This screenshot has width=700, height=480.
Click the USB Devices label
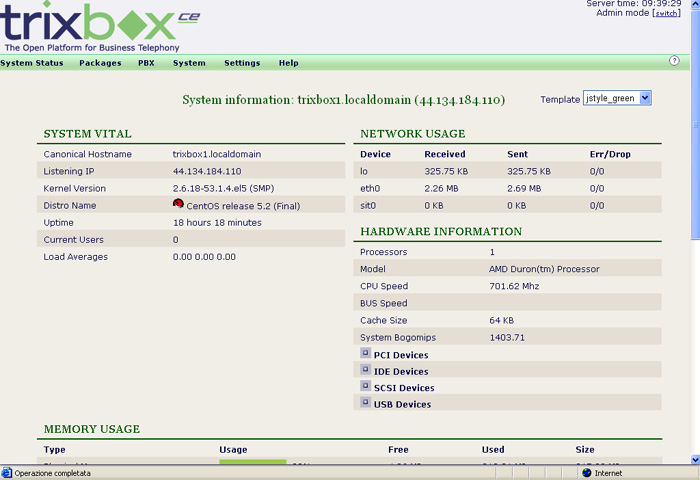pyautogui.click(x=402, y=404)
